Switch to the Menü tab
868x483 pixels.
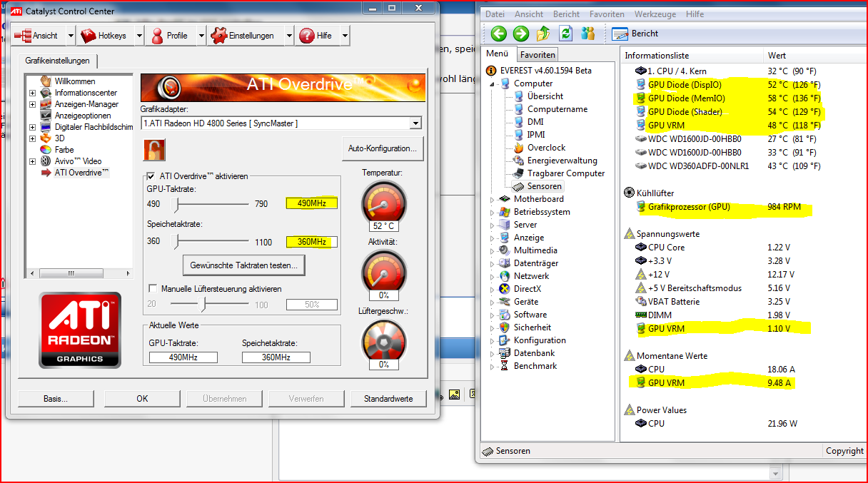pyautogui.click(x=498, y=54)
